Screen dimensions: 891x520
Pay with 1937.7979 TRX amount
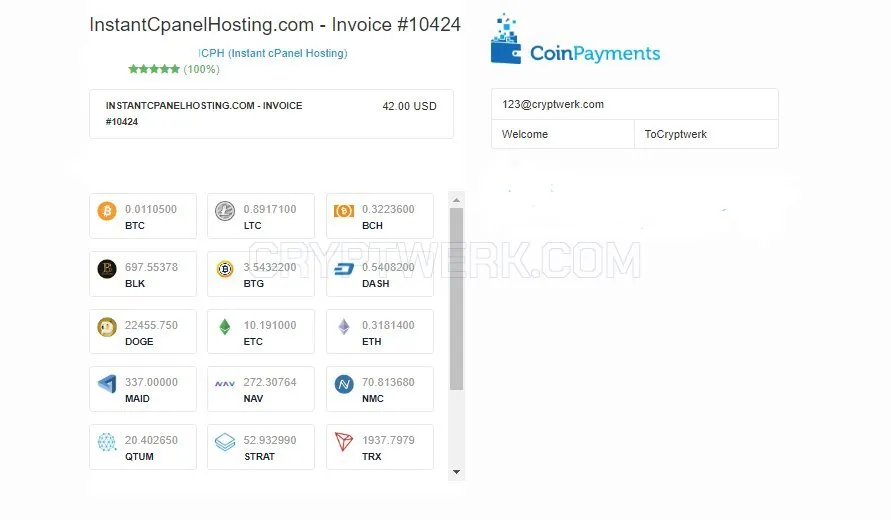tap(388, 440)
